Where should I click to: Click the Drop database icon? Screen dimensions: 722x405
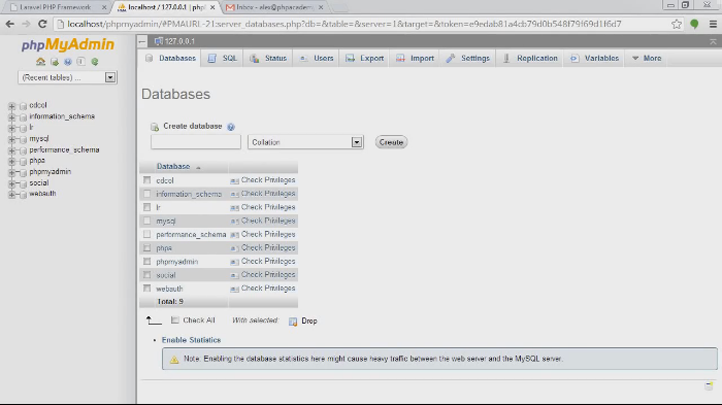click(293, 321)
